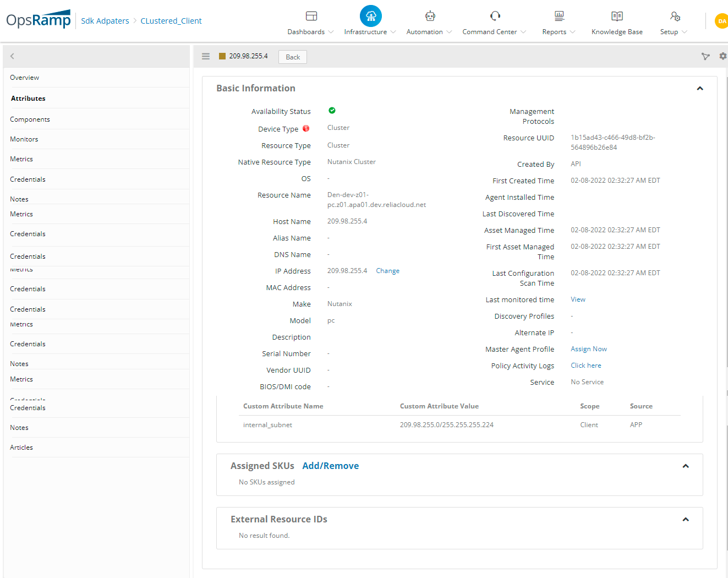The width and height of the screenshot is (728, 578).
Task: Click the hamburger menu beside 209.98.255.4
Action: (x=205, y=56)
